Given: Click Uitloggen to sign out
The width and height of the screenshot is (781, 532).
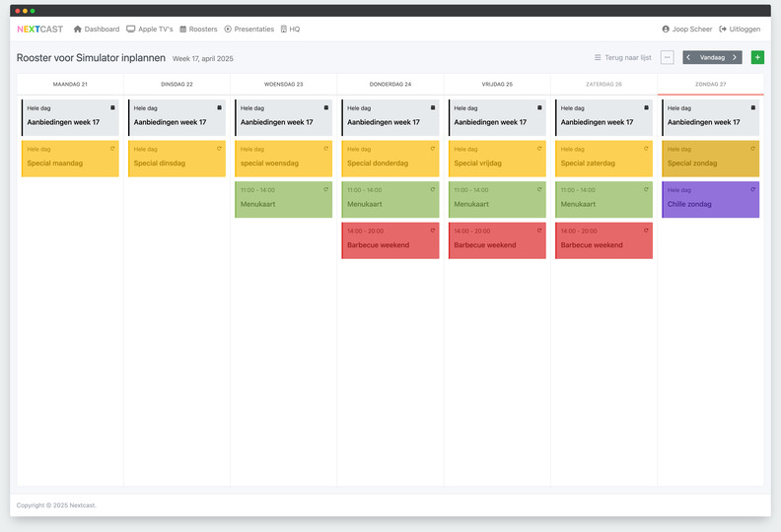Looking at the screenshot, I should coord(740,30).
